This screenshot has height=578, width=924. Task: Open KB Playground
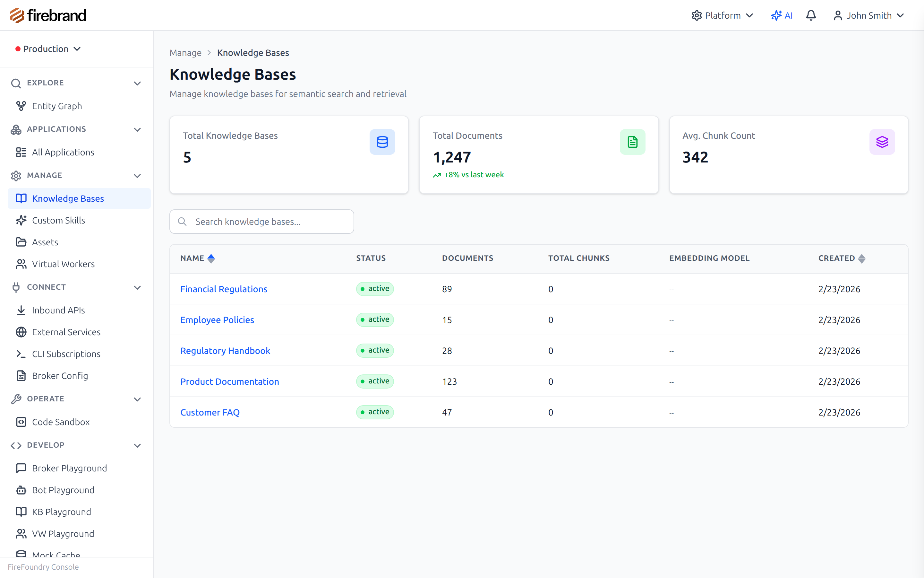[79, 512]
